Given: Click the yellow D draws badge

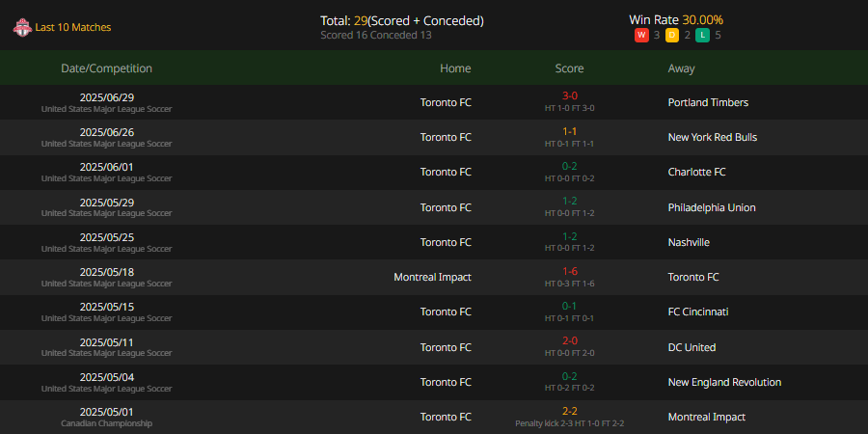Looking at the screenshot, I should point(672,36).
